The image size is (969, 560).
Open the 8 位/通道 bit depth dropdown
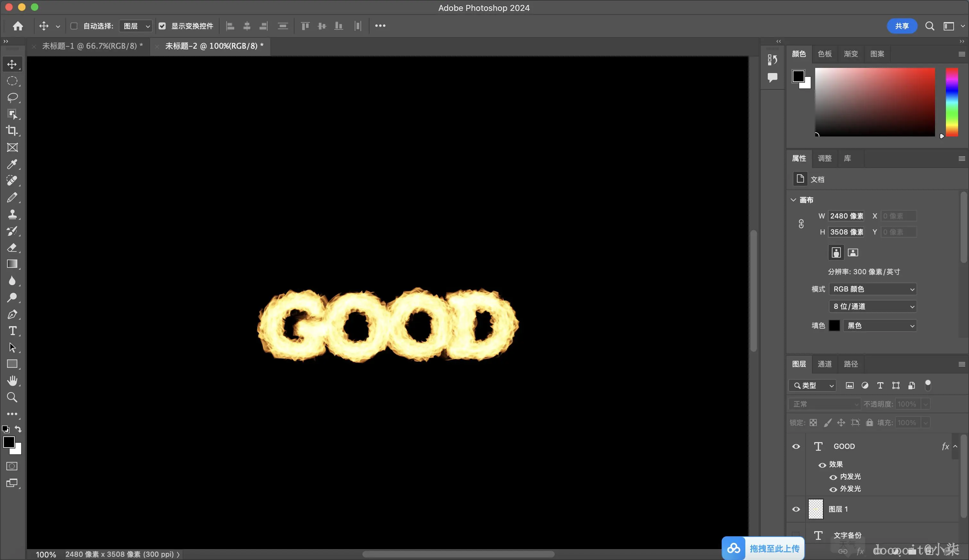[x=873, y=306]
